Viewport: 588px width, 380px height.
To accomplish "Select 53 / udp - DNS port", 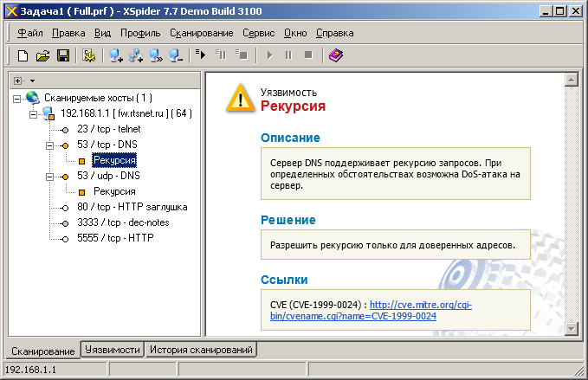I will coord(108,176).
